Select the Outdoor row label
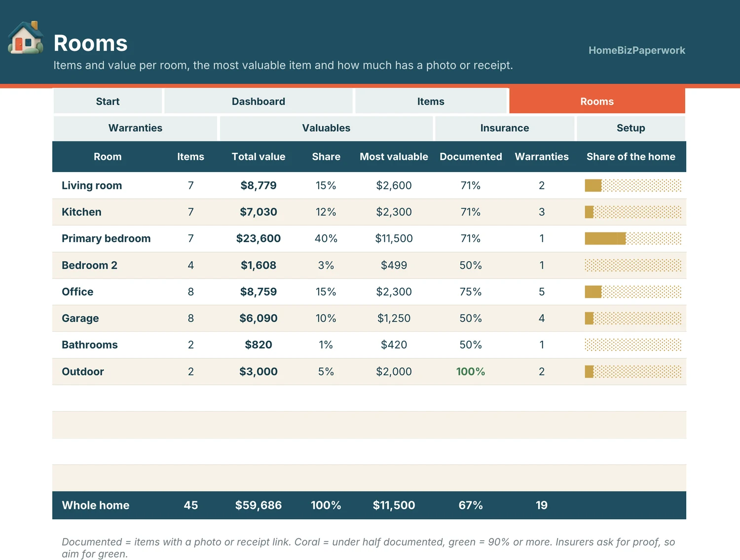The height and width of the screenshot is (560, 740). pos(83,372)
